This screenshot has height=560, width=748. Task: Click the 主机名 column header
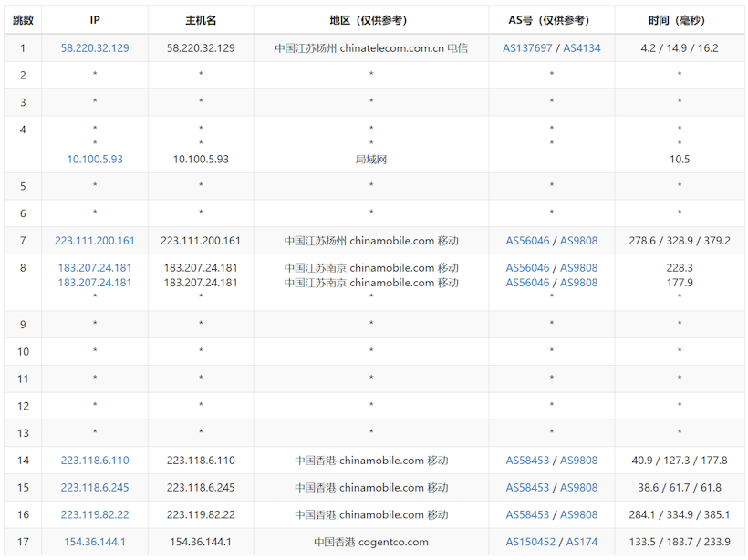[201, 20]
